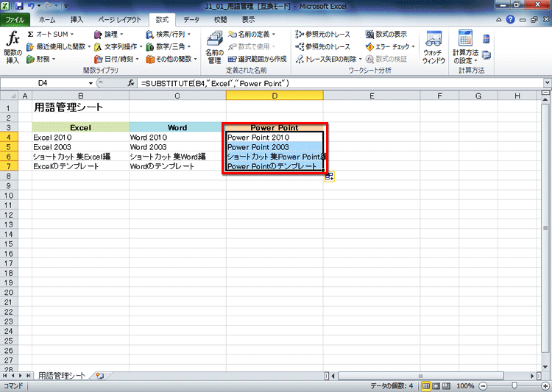Select cell containing Excel 2010
552x392 pixels.
click(81, 138)
